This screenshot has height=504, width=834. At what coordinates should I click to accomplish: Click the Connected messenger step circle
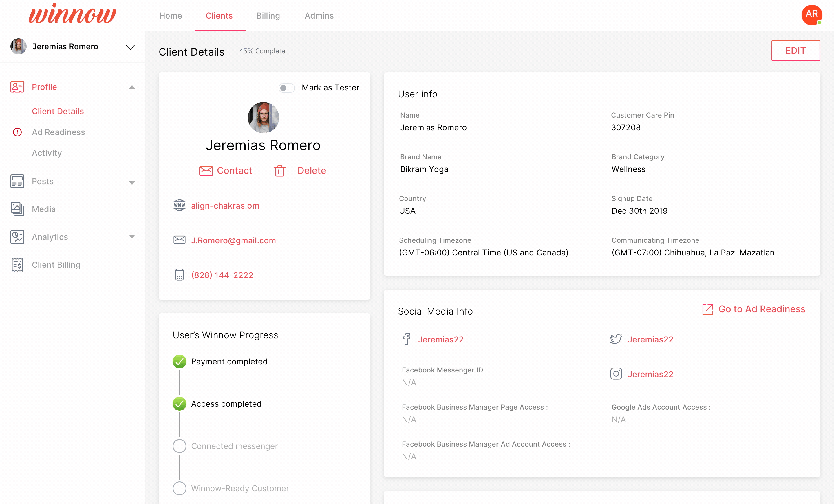pyautogui.click(x=179, y=446)
